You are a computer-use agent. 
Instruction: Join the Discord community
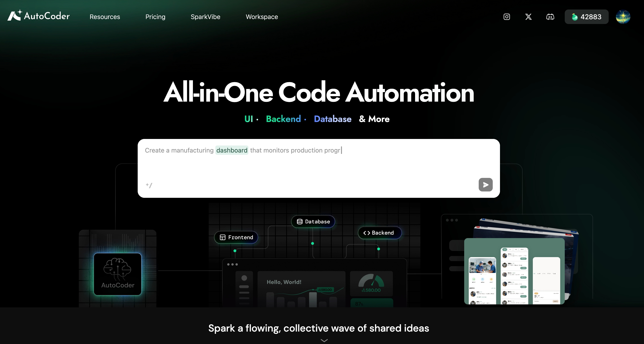pos(550,17)
